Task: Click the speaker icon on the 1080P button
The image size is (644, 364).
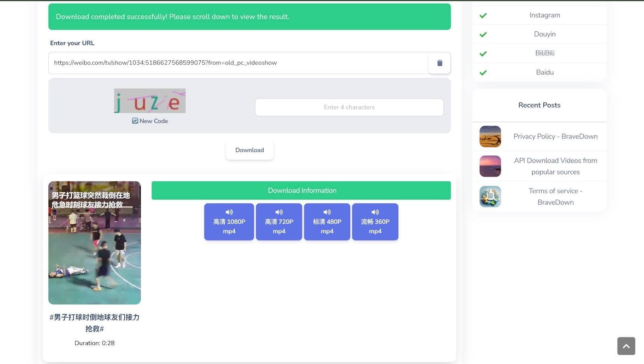Action: 229,212
